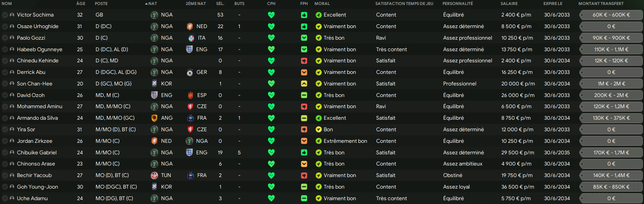
Task: Tick the selection checkbox for Jordan Zirkzee
Action: 5,141
